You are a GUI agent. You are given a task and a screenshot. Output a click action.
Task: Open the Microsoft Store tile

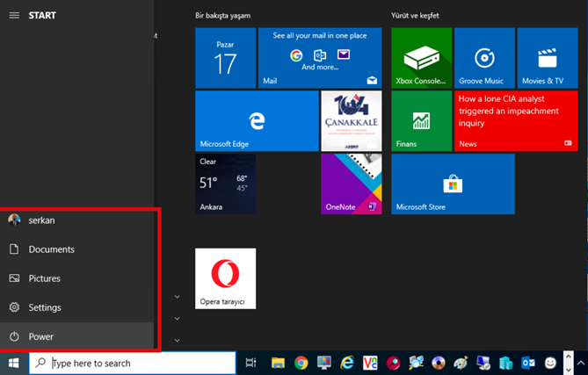click(x=453, y=184)
